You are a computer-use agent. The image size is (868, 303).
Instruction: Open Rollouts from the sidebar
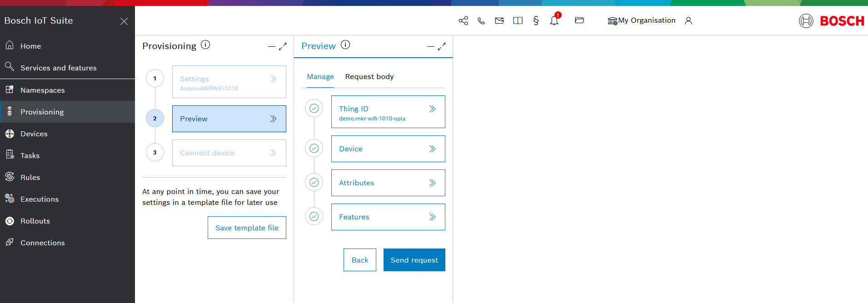[67, 221]
